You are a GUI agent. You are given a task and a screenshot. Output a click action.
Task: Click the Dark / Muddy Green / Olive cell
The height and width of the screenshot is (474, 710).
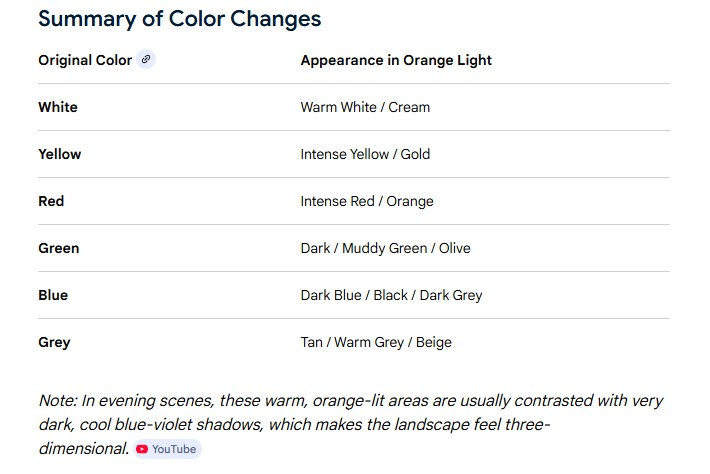(385, 248)
